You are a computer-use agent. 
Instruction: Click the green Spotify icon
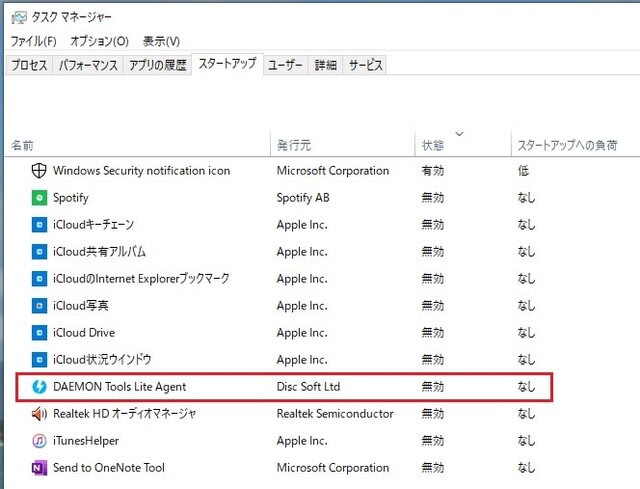pyautogui.click(x=39, y=198)
